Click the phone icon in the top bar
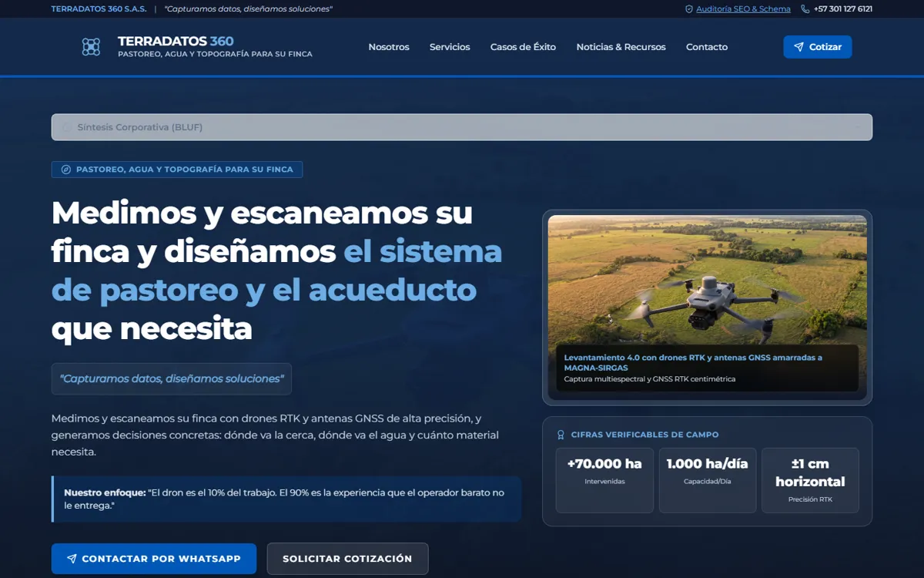This screenshot has width=924, height=578. [x=805, y=9]
